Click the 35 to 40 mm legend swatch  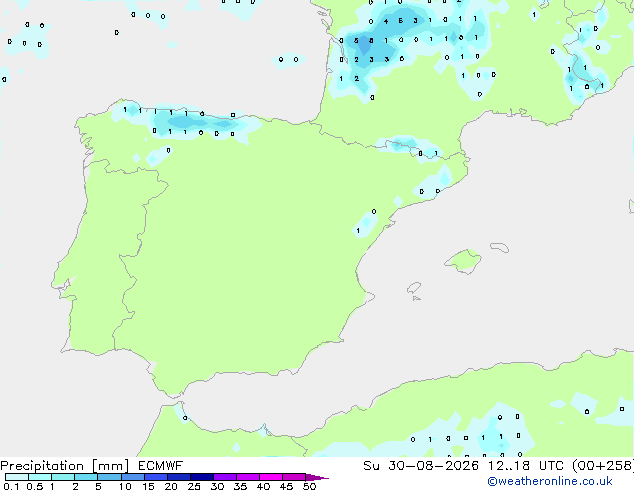247,477
